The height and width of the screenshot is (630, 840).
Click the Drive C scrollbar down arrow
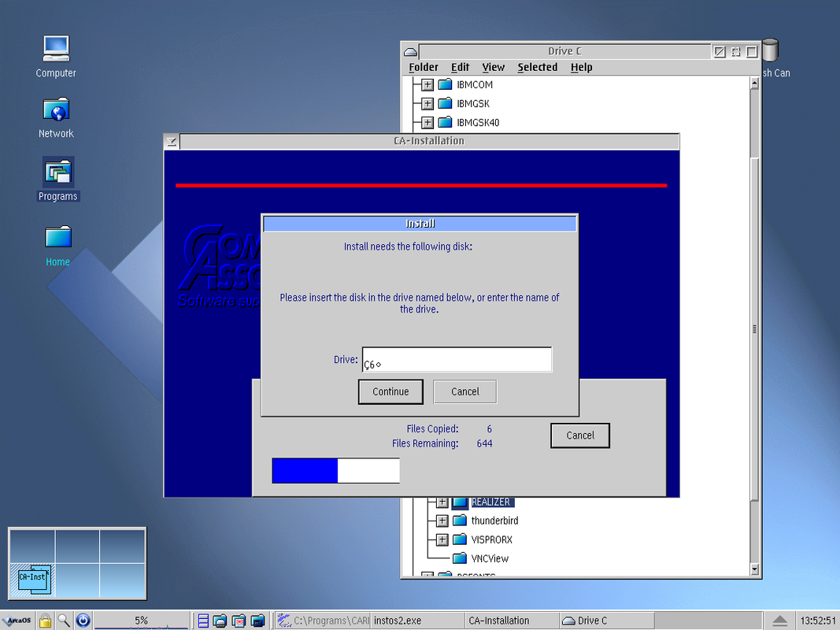point(754,569)
